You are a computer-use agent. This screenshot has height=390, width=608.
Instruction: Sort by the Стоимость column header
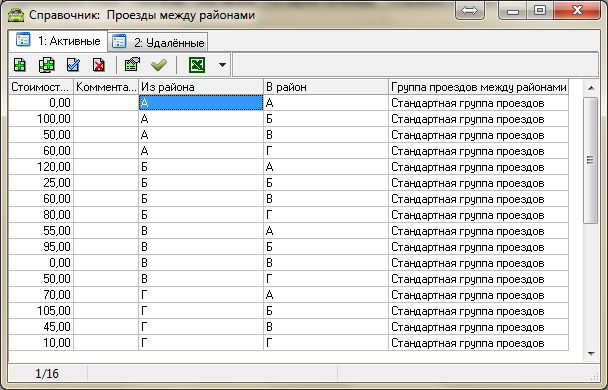tap(41, 87)
